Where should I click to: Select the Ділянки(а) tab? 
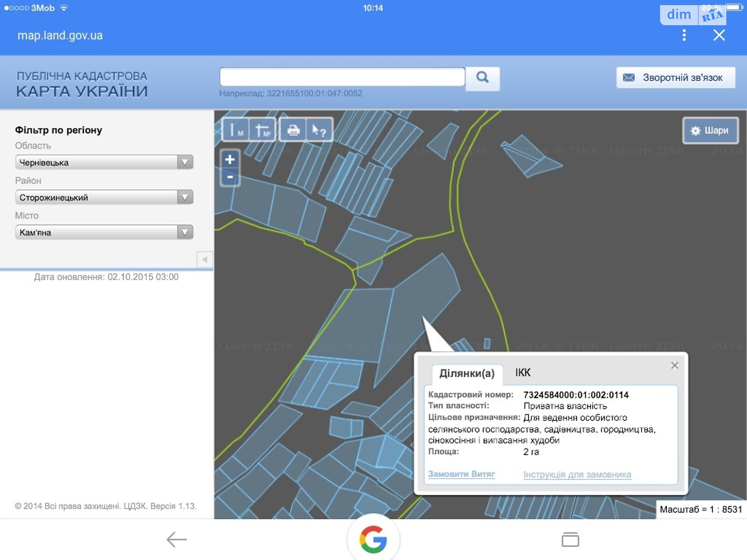click(466, 373)
